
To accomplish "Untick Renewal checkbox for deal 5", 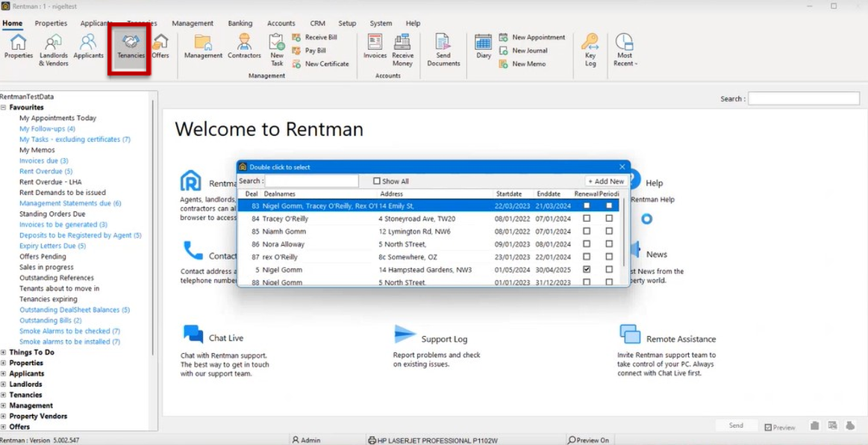I will coord(586,270).
